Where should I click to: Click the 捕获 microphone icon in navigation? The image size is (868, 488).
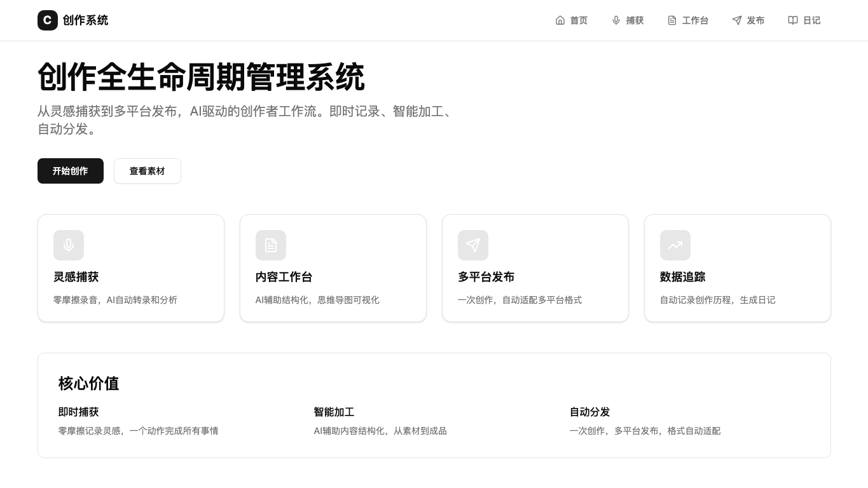[x=616, y=20]
